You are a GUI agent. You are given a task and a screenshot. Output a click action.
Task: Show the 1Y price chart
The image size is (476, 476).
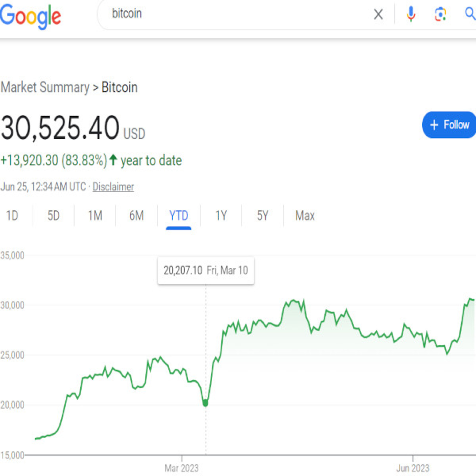(x=221, y=216)
